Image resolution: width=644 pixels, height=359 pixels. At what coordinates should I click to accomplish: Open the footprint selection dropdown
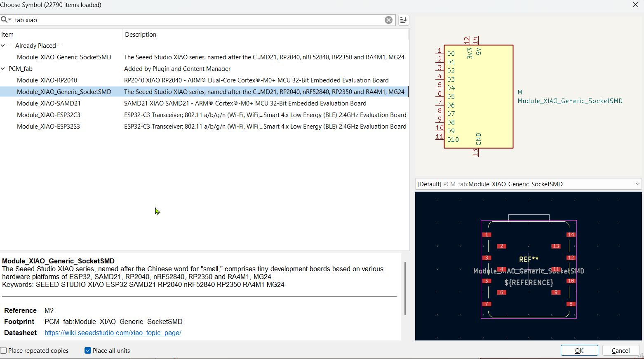tap(529, 184)
